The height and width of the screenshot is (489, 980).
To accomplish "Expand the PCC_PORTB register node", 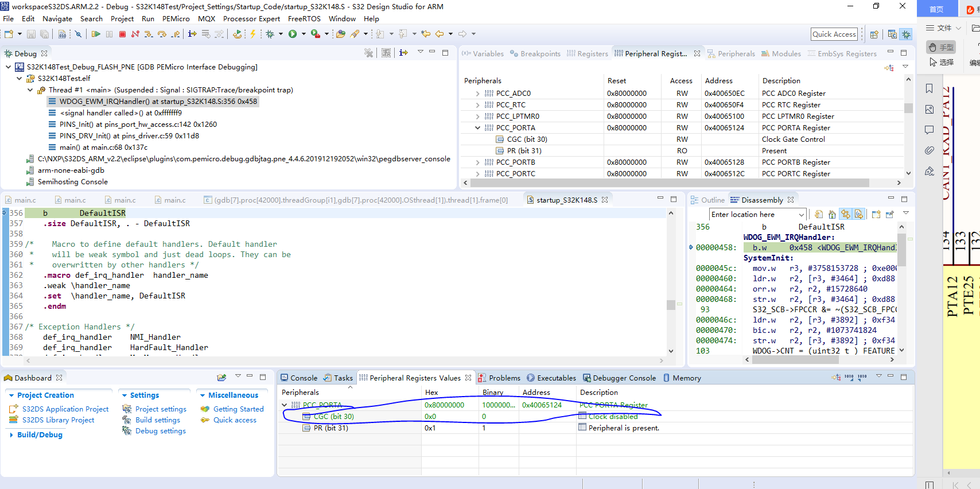I will 477,162.
